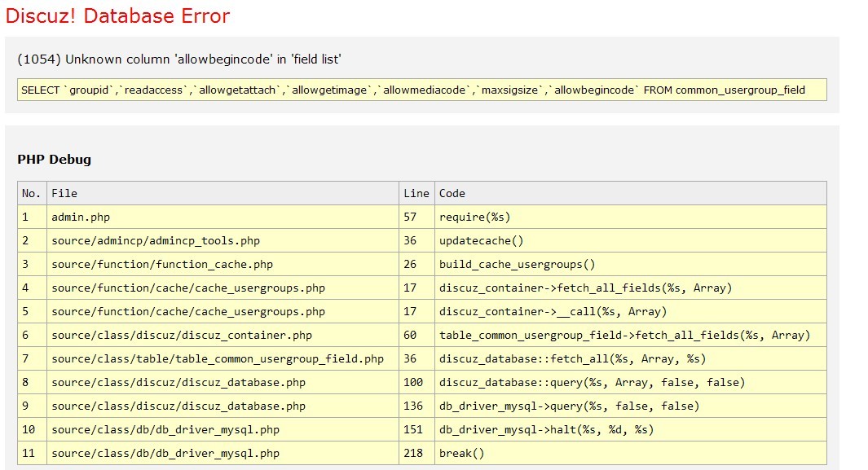Select the '(1054) Unknown column' error message
Image resolution: width=868 pixels, height=470 pixels.
pos(179,59)
